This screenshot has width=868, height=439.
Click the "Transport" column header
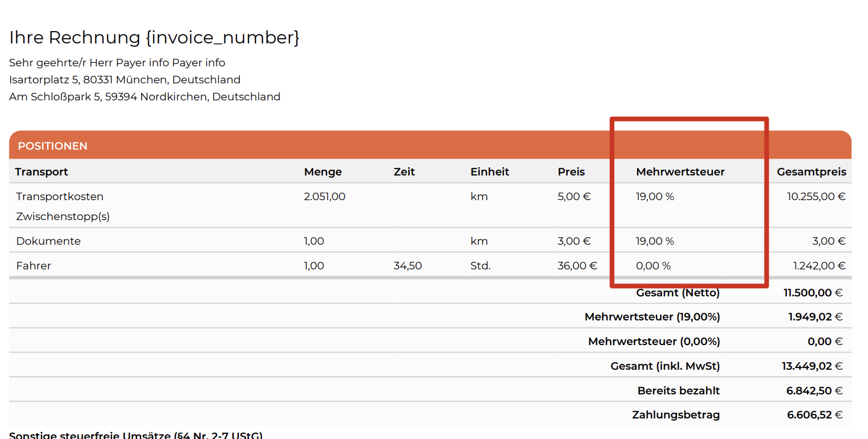click(42, 172)
